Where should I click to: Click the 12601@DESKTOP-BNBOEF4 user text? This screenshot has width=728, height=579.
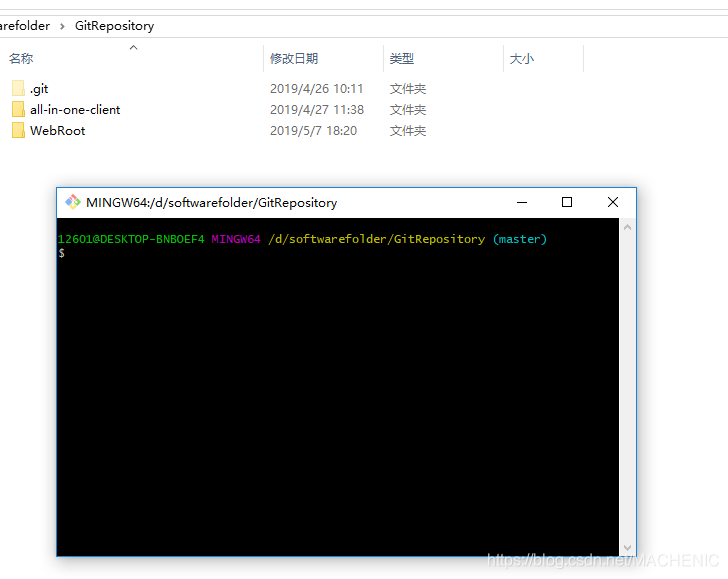131,239
